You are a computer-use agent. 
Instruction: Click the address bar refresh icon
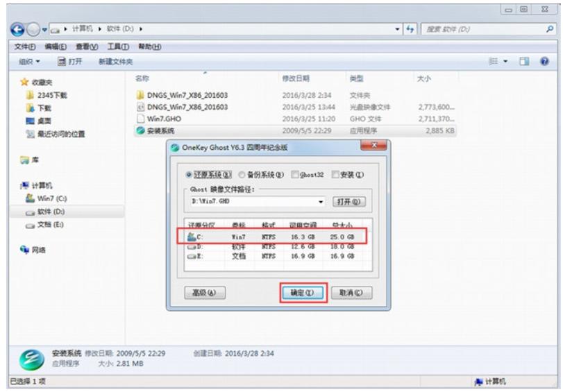[x=410, y=29]
